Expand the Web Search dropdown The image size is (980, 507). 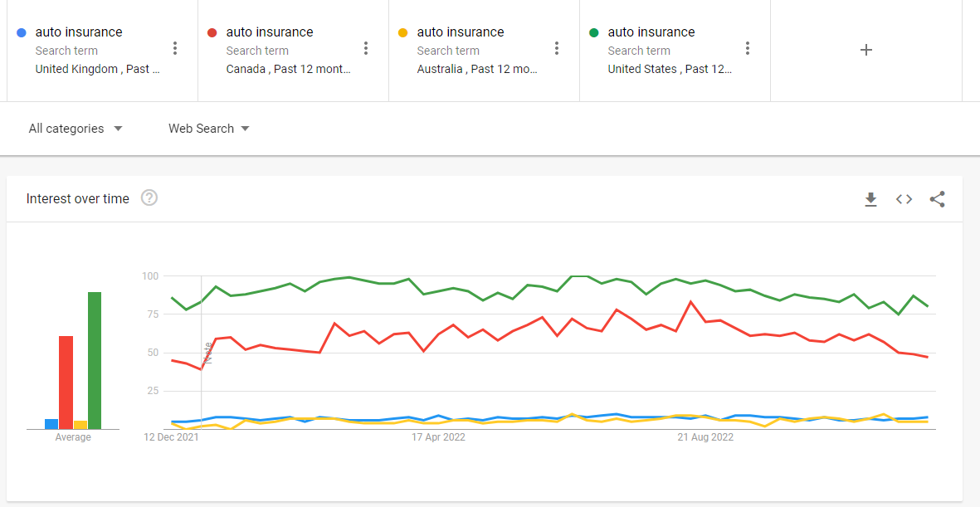pyautogui.click(x=208, y=129)
